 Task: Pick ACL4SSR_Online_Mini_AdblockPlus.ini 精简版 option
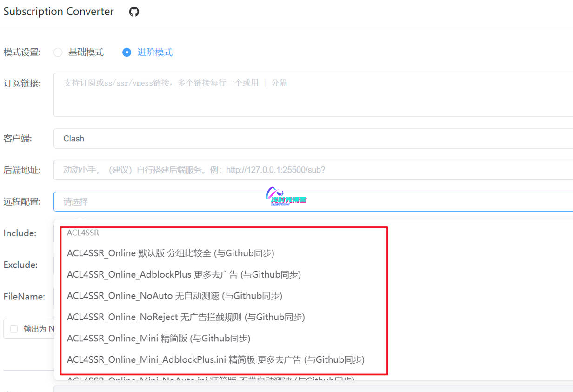click(215, 359)
